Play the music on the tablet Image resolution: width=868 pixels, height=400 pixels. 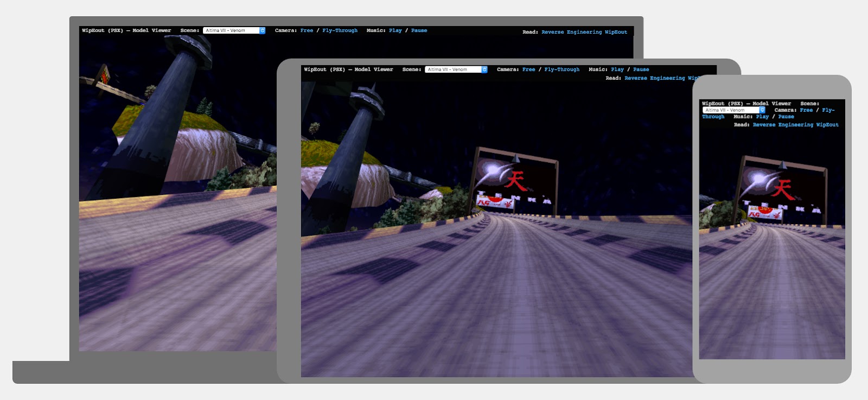[617, 69]
